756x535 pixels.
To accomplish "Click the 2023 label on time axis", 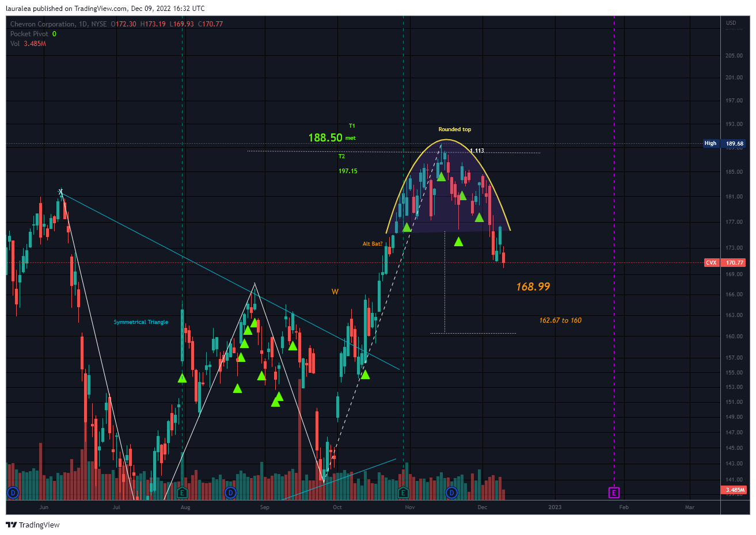I will pyautogui.click(x=555, y=507).
